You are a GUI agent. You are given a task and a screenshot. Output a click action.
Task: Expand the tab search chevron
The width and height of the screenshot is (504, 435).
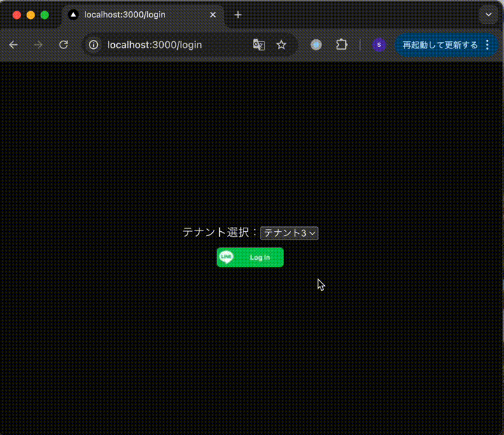[x=489, y=15]
